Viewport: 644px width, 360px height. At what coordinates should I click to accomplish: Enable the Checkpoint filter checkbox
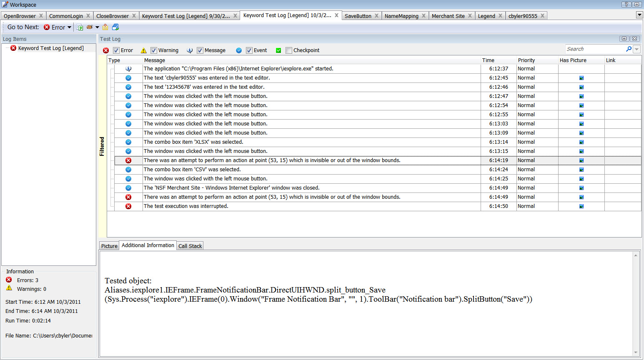point(289,50)
